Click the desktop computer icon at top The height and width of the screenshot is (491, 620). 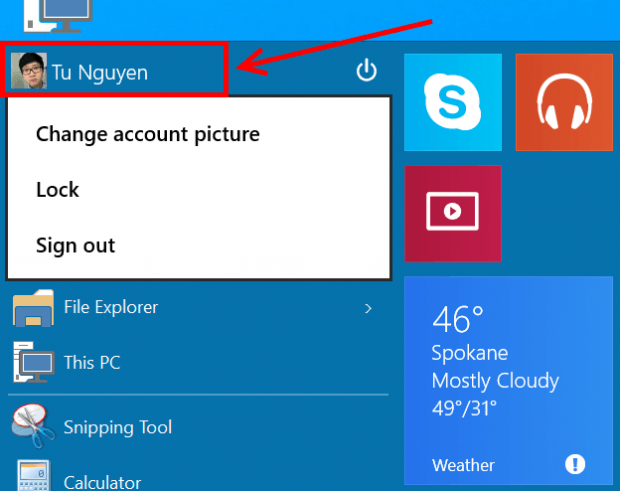coord(58,16)
